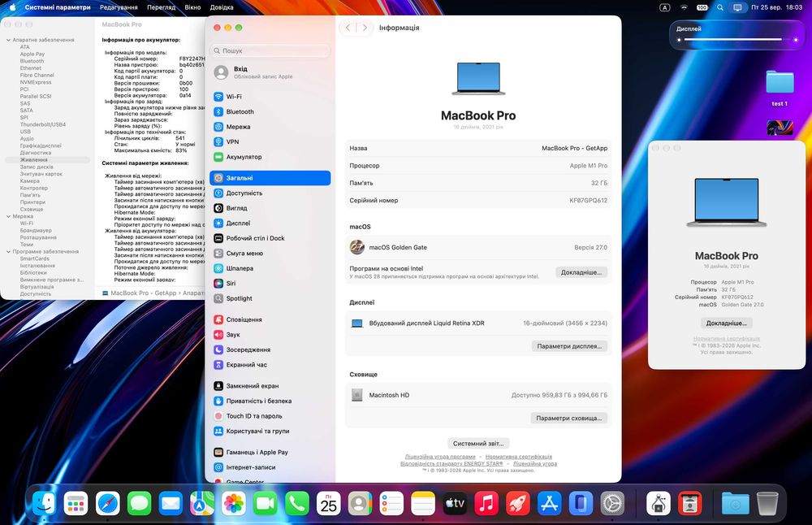Screen dimensions: 812x525
Task: Launch Safari from the Dock
Action: click(108, 503)
